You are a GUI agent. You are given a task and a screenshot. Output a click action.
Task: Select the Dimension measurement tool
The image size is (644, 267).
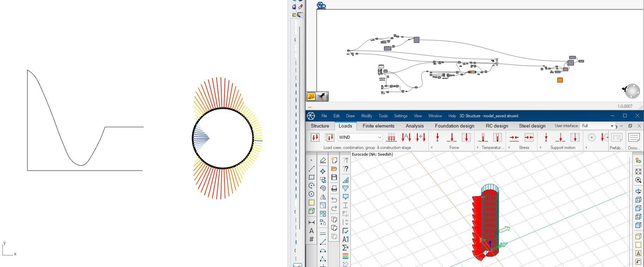click(312, 222)
